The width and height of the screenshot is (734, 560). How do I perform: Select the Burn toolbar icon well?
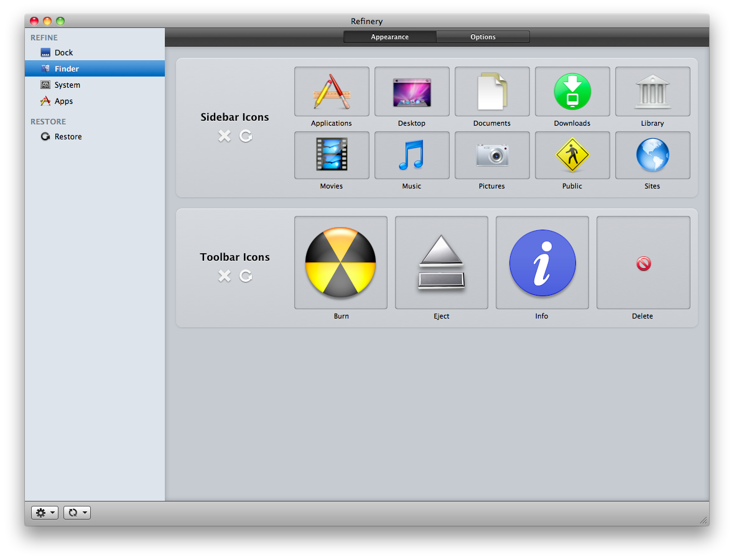pyautogui.click(x=341, y=262)
